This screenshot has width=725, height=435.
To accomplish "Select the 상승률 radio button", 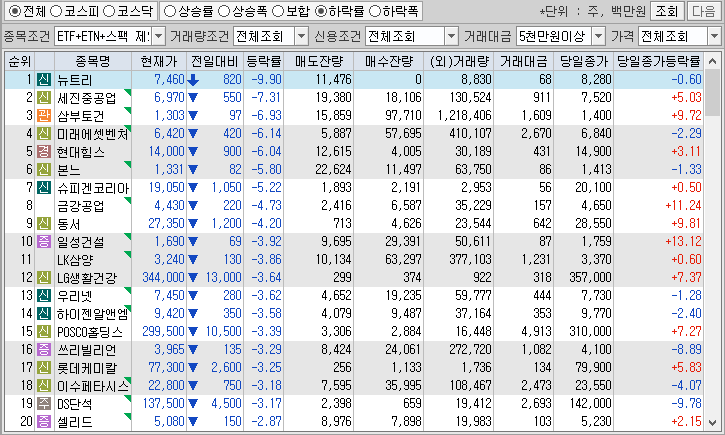I will click(170, 11).
